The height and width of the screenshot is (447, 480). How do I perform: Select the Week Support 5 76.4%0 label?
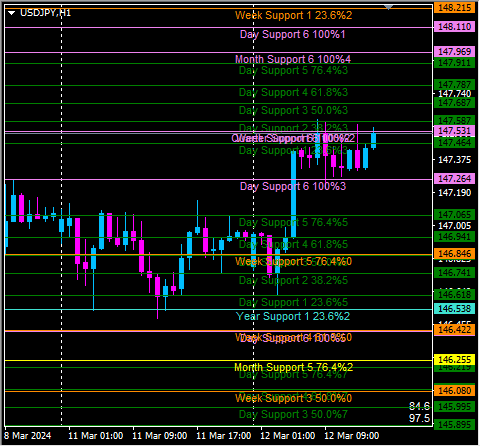pyautogui.click(x=293, y=262)
